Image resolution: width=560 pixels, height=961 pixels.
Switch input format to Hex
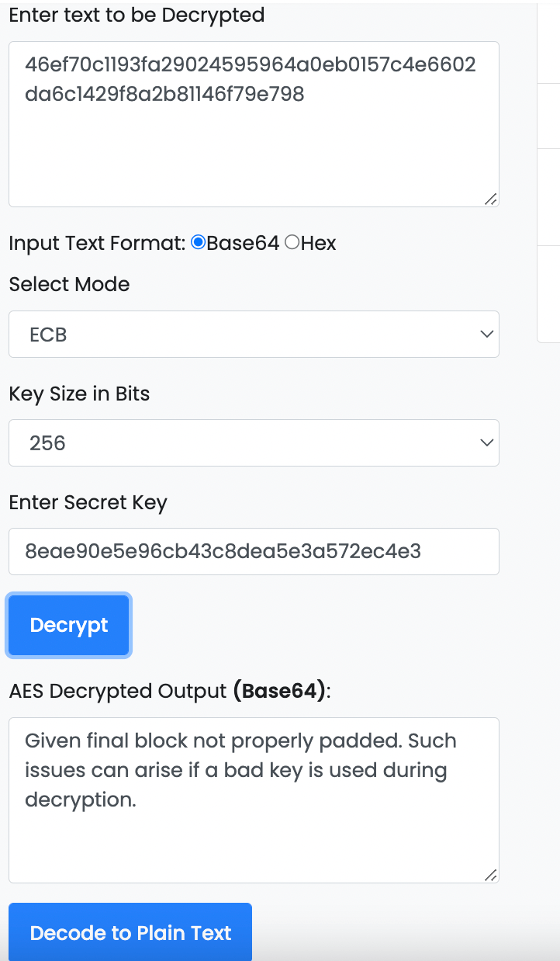coord(292,243)
